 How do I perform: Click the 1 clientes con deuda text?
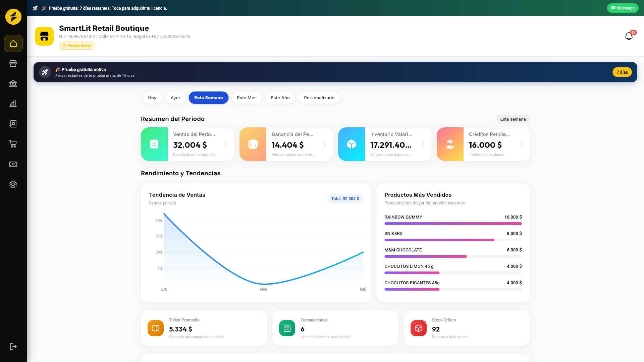click(486, 155)
